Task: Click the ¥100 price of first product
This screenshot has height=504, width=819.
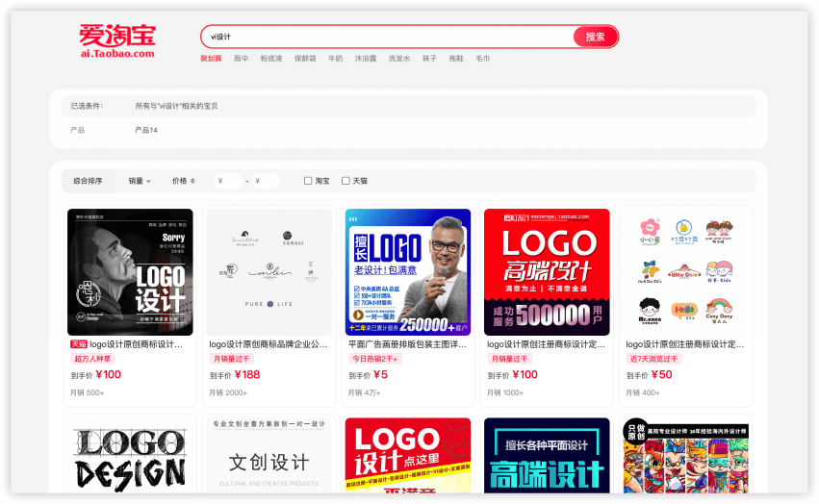Action: 108,374
